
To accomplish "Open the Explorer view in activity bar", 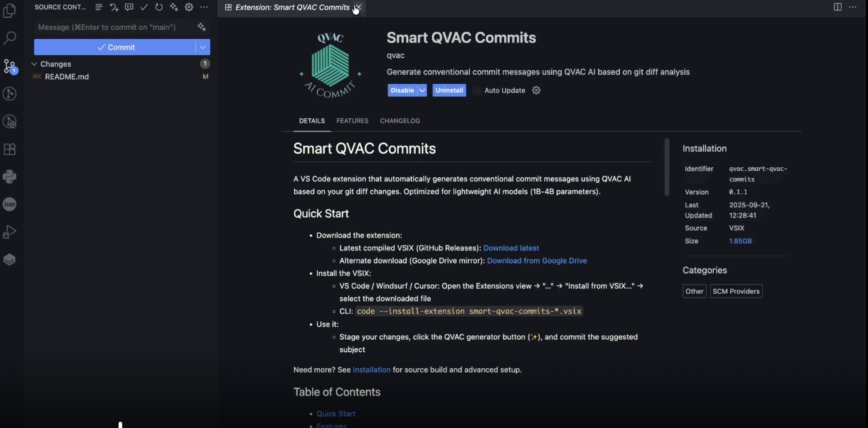I will (x=9, y=11).
